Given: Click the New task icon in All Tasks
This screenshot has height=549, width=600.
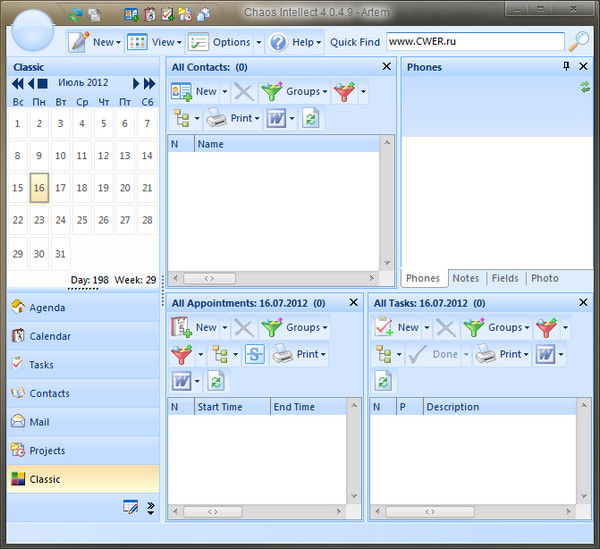Looking at the screenshot, I should click(x=384, y=327).
